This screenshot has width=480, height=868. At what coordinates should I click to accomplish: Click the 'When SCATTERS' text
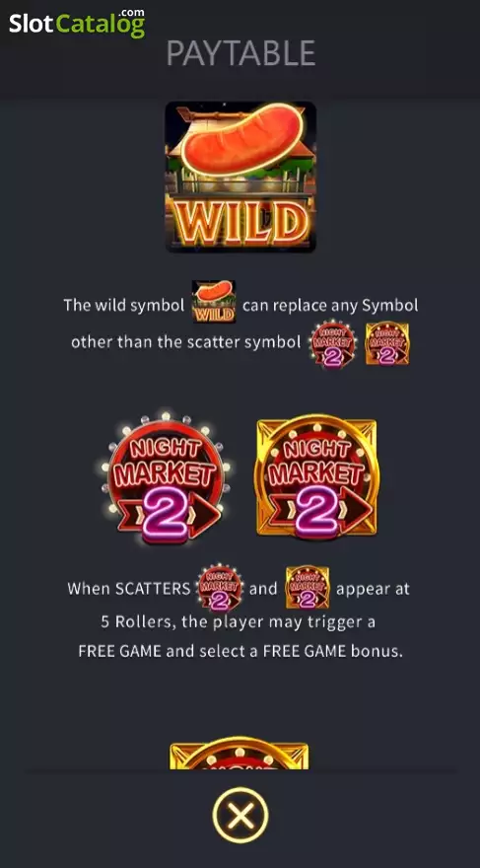pyautogui.click(x=129, y=589)
